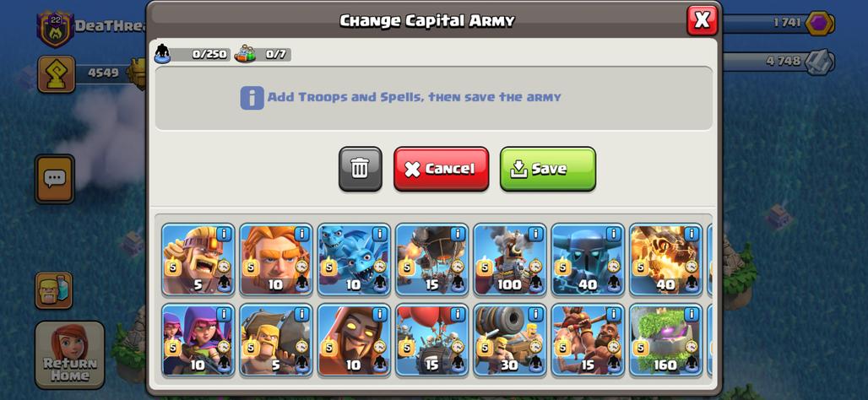Screen dimensions: 868x400
Task: Tap the barbarian army icon on sidebar
Action: click(x=54, y=290)
